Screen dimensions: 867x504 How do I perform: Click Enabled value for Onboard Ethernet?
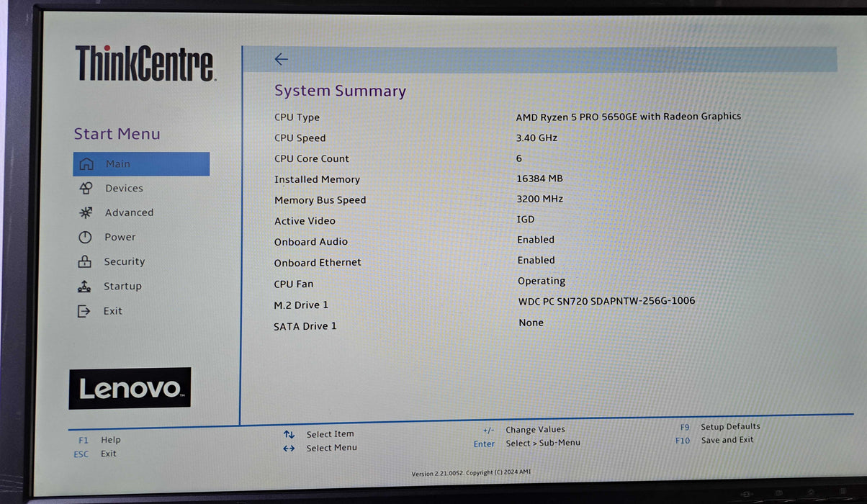(x=536, y=261)
